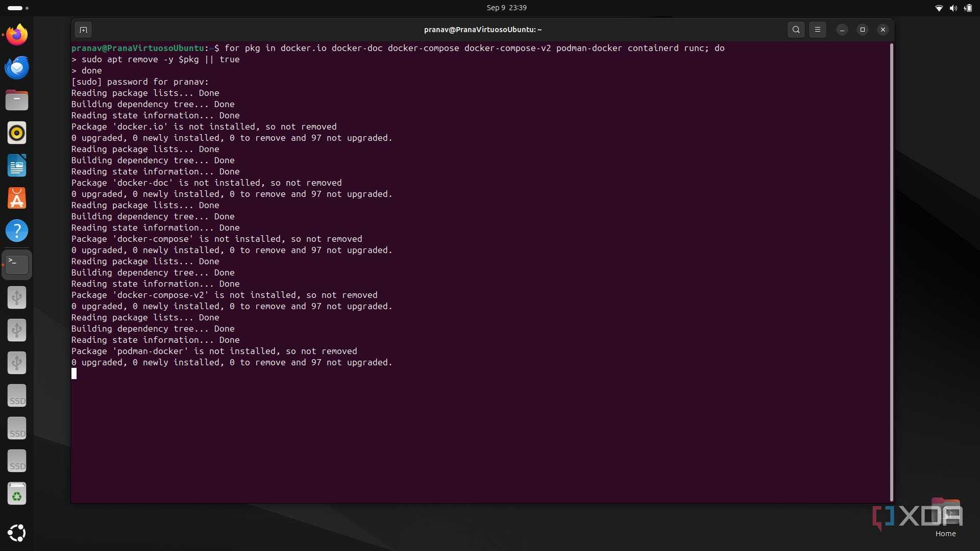Launch Rhythmbox music player
Image resolution: width=980 pixels, height=551 pixels.
[17, 133]
